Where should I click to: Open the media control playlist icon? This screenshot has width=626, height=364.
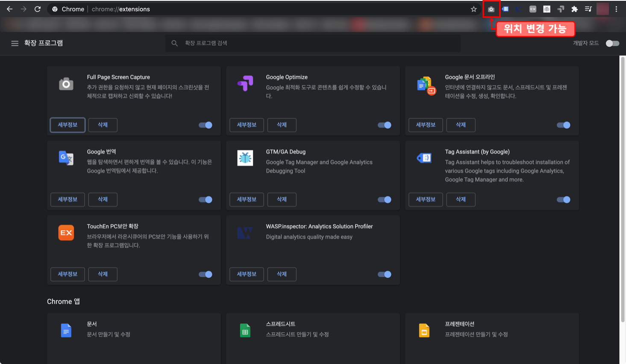(x=588, y=9)
